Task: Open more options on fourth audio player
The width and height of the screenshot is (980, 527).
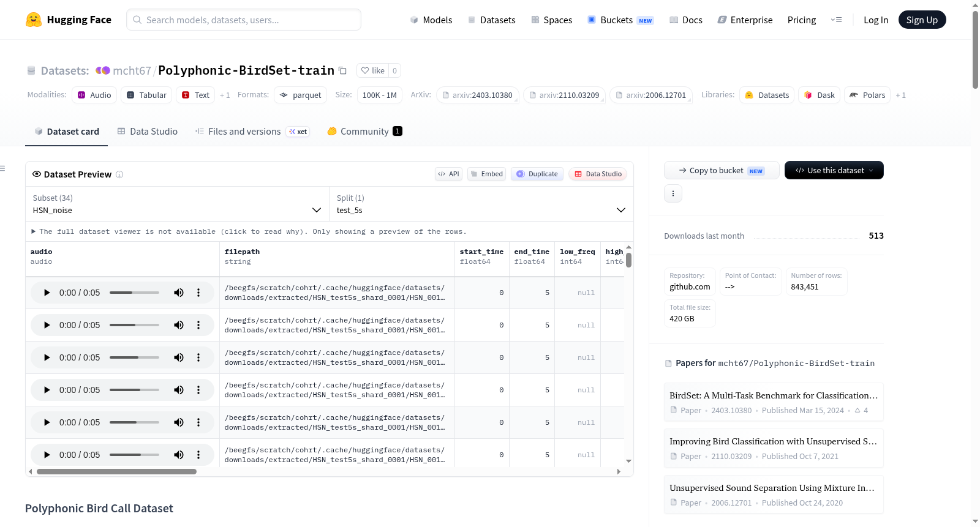Action: pos(198,390)
